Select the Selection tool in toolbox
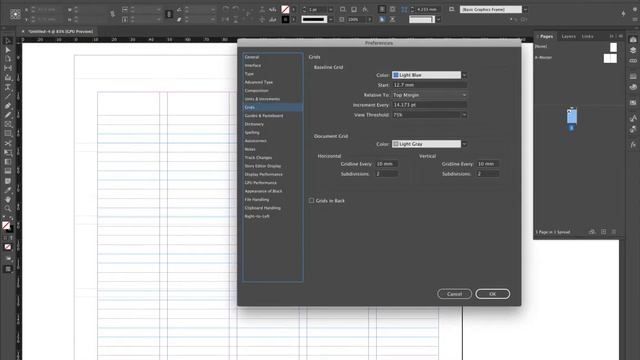This screenshot has width=640, height=360. [x=8, y=40]
